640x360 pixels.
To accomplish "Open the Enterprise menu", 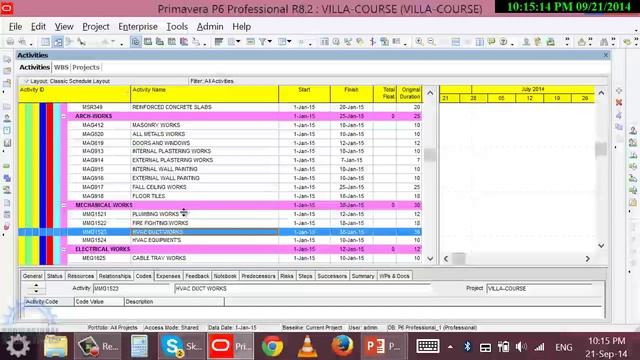I will tap(138, 27).
